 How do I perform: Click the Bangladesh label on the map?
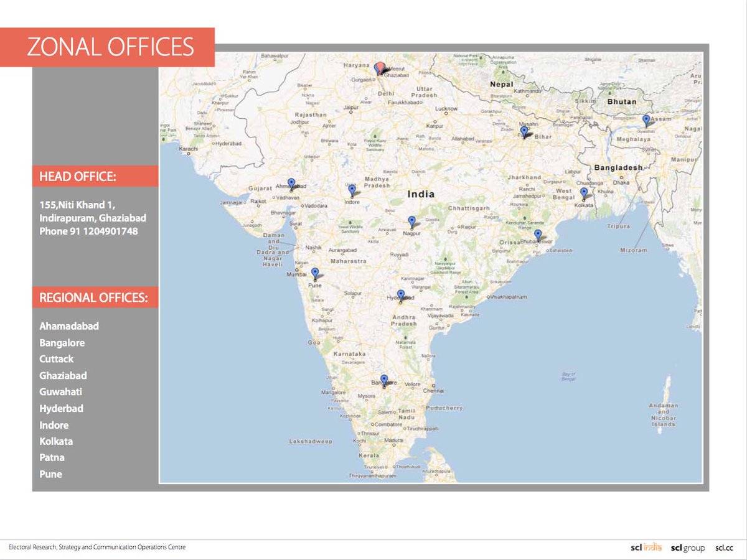pyautogui.click(x=618, y=168)
